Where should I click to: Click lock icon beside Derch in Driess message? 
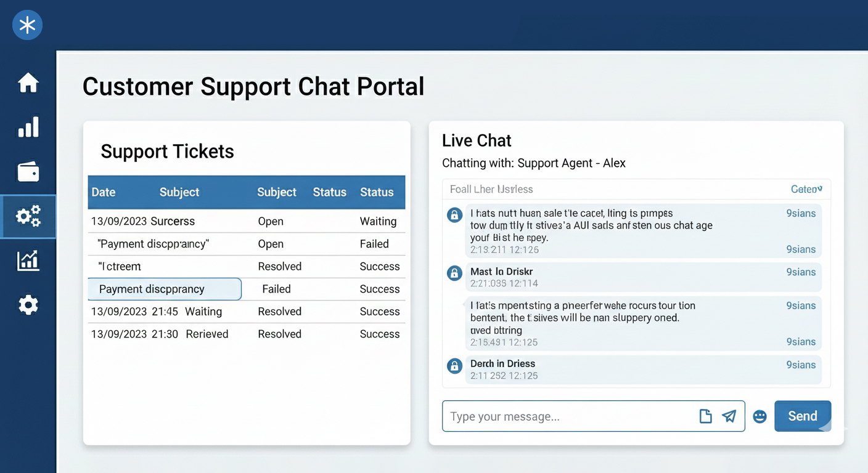pyautogui.click(x=454, y=366)
